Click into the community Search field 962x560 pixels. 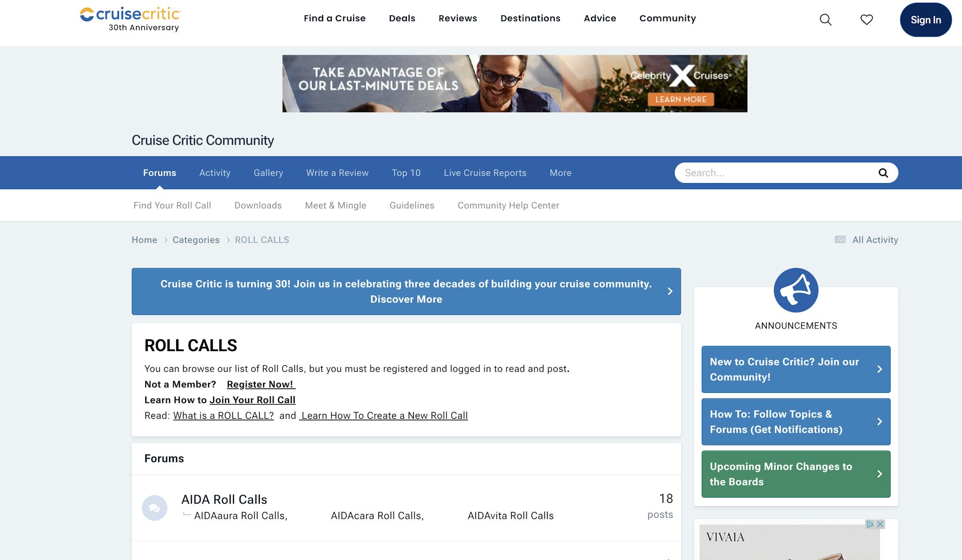(775, 173)
